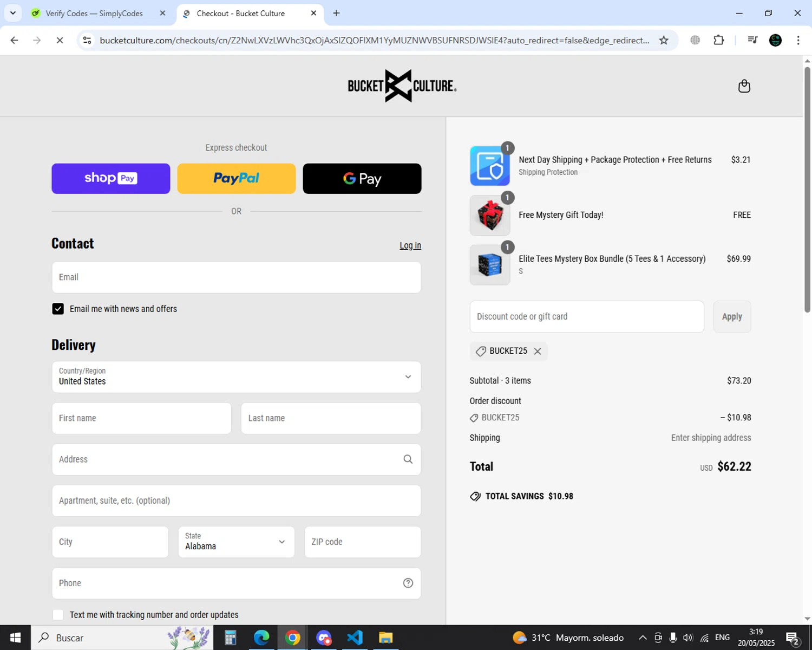Image resolution: width=812 pixels, height=650 pixels.
Task: Pay with Shop Pay express checkout
Action: (111, 178)
